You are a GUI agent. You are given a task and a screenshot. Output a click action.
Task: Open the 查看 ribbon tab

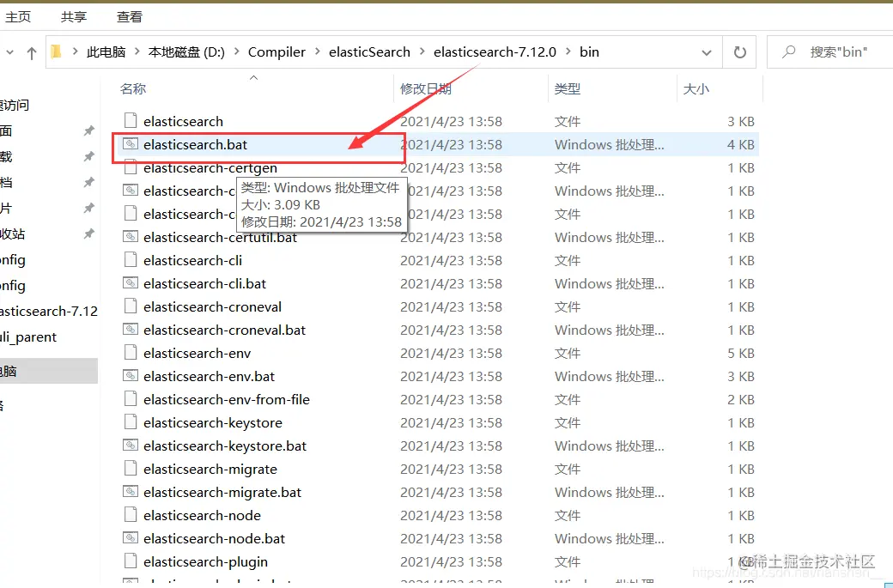[x=130, y=17]
